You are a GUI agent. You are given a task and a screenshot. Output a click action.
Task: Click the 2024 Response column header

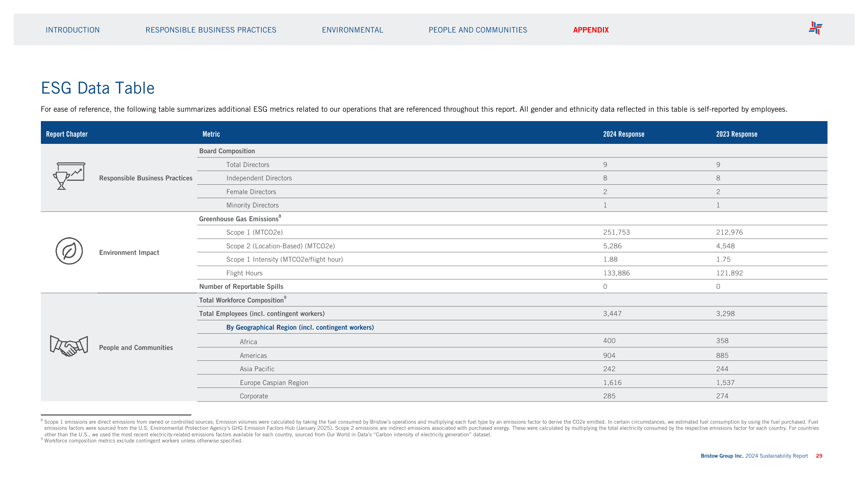pyautogui.click(x=624, y=134)
